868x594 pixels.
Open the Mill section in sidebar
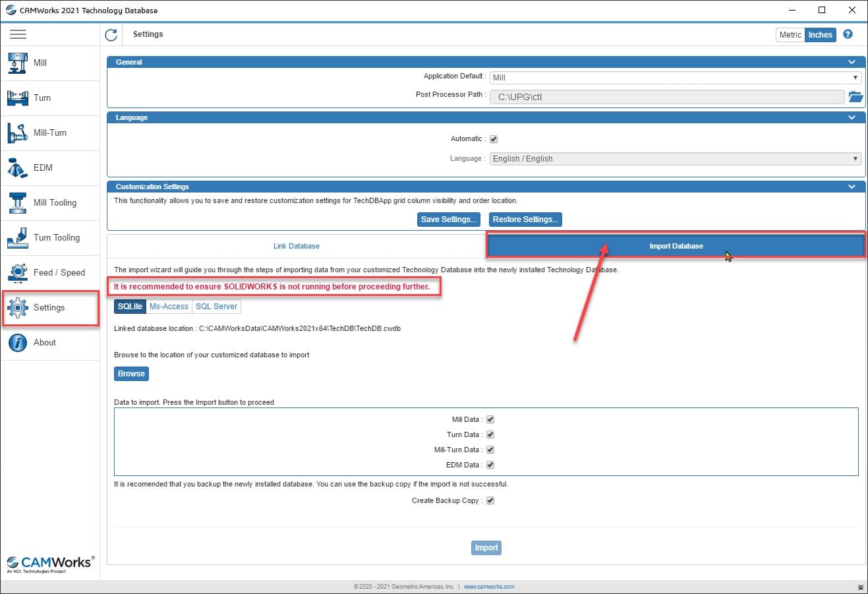tap(50, 63)
